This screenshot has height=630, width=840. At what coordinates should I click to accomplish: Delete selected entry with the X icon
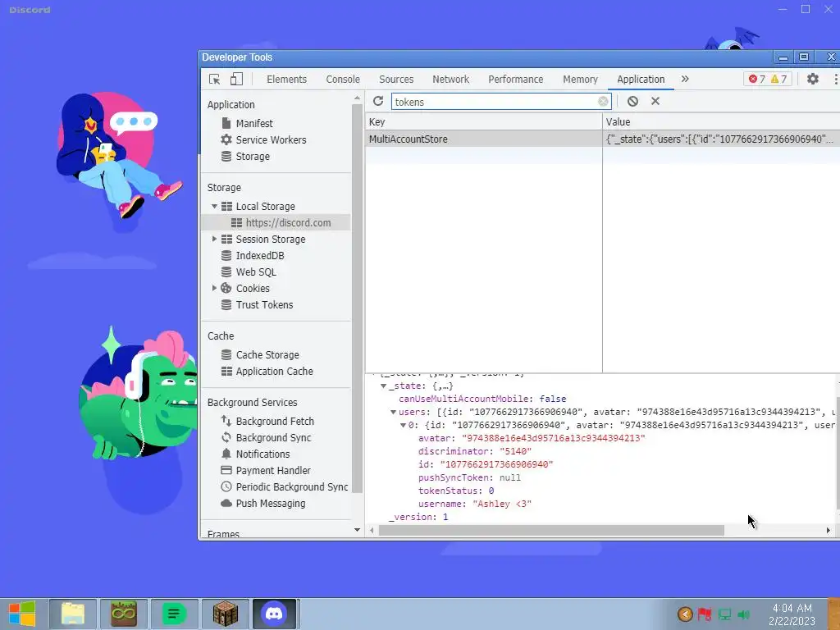655,101
